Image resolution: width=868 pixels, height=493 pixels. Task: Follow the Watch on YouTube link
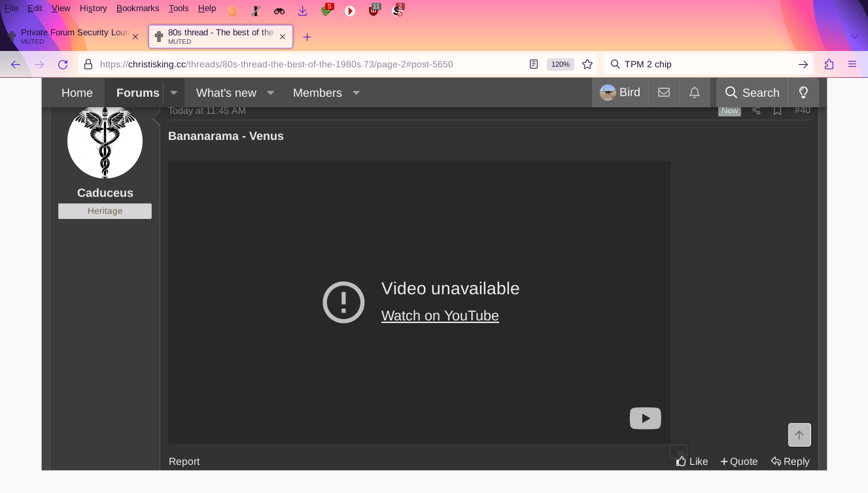(x=440, y=316)
